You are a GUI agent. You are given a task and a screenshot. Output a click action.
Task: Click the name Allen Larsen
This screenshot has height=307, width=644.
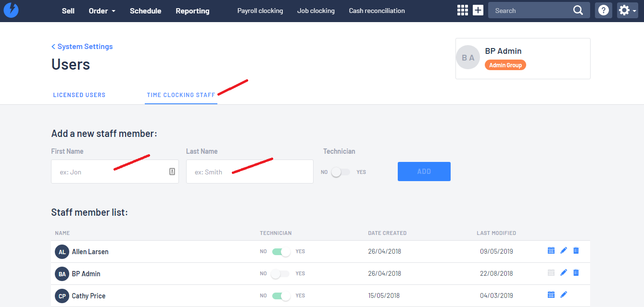click(90, 252)
